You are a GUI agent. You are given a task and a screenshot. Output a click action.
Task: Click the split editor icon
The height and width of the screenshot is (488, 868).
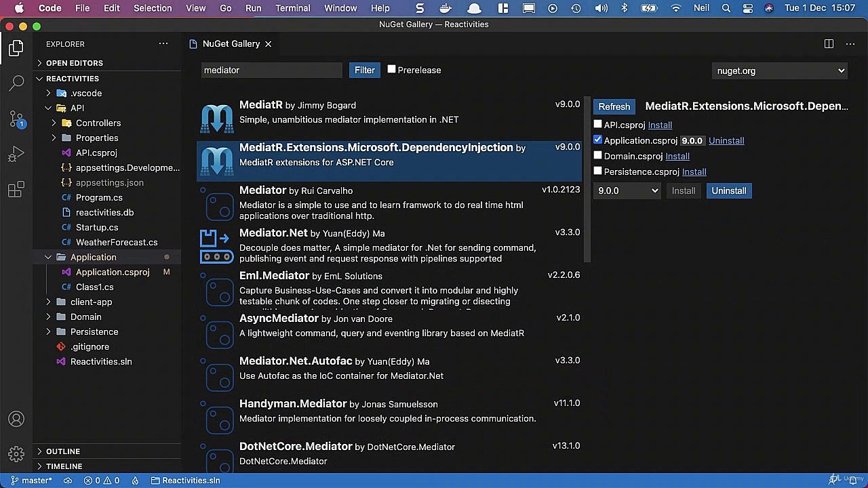[x=829, y=44]
